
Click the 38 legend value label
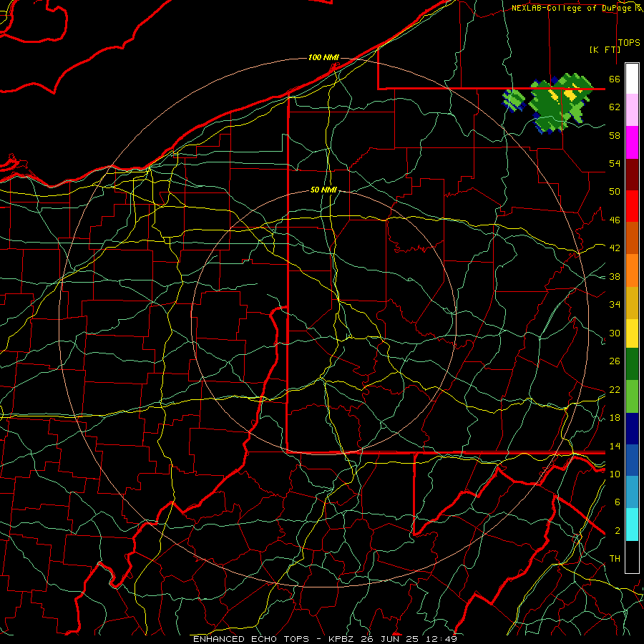pos(615,276)
